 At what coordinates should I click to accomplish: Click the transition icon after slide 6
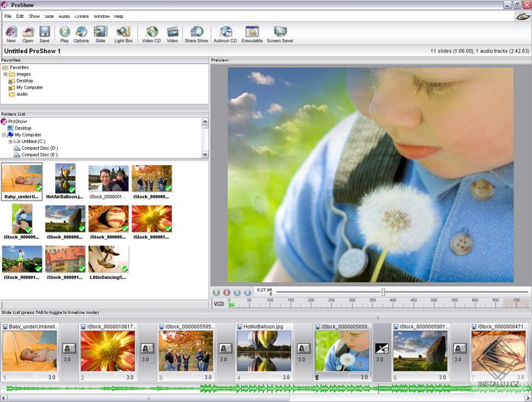pos(460,348)
